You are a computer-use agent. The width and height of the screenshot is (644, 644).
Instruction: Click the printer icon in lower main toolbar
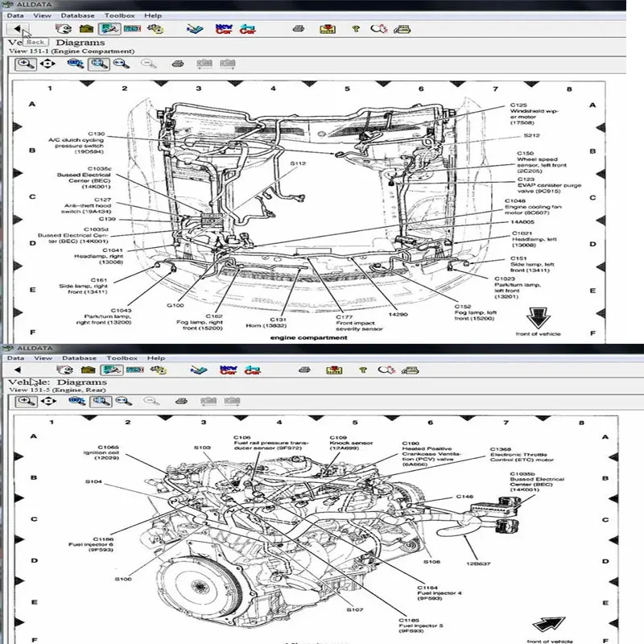304,370
